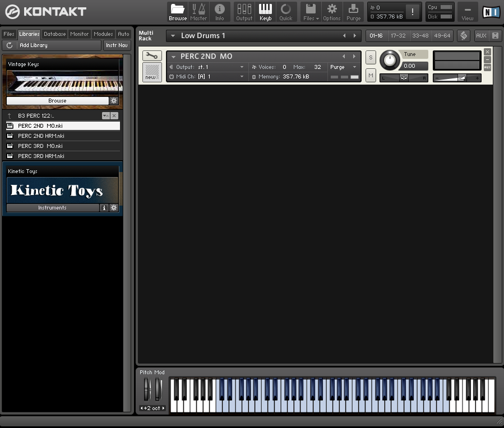
Task: Toggle the on-screen Keyb keyboard
Action: tap(266, 12)
